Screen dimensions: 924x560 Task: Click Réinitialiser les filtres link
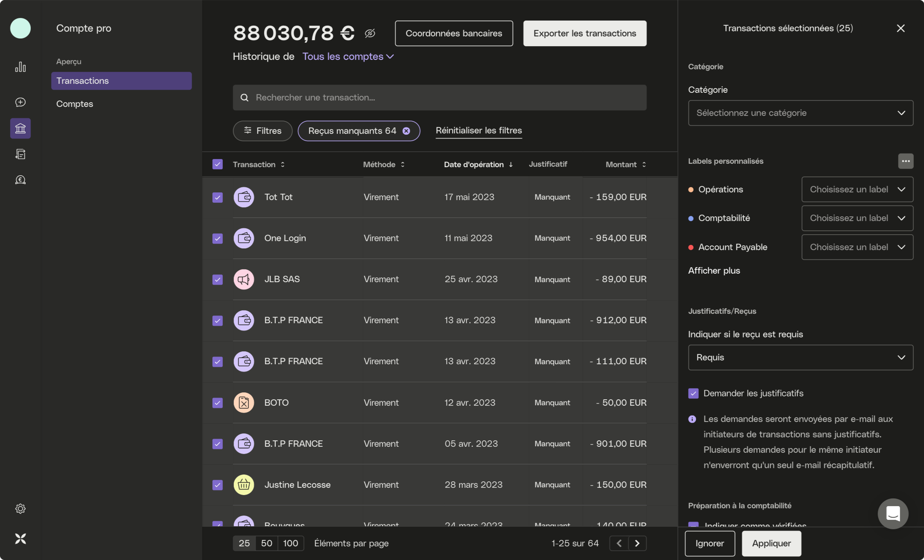pyautogui.click(x=478, y=130)
